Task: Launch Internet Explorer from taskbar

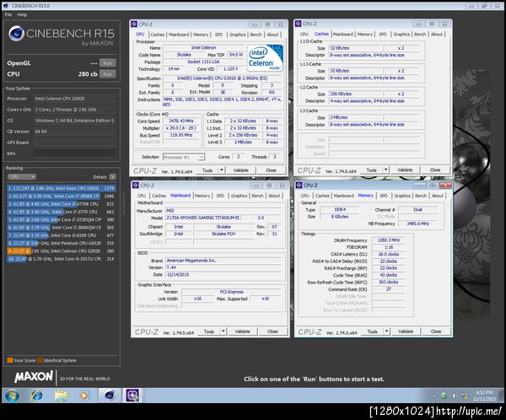Action: [x=36, y=396]
